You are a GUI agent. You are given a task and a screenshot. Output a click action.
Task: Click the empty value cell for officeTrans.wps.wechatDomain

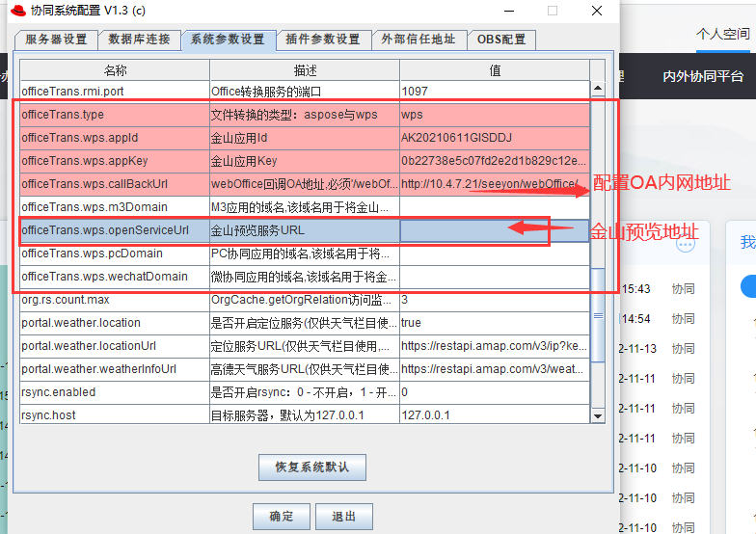(495, 277)
